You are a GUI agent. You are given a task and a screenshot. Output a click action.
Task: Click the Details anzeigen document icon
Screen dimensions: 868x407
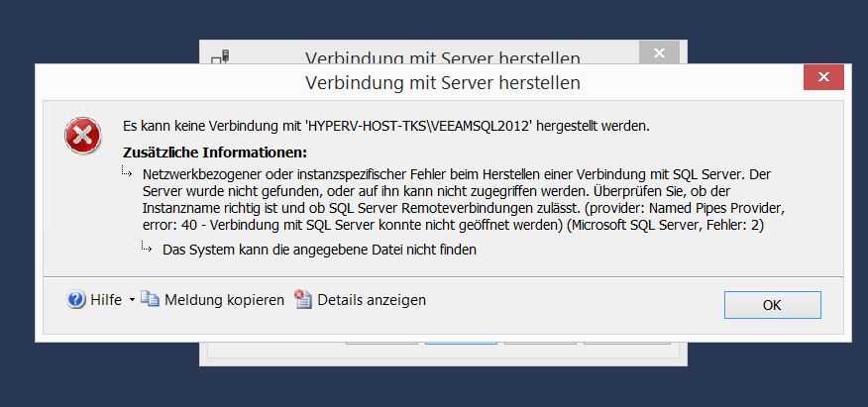tap(303, 299)
